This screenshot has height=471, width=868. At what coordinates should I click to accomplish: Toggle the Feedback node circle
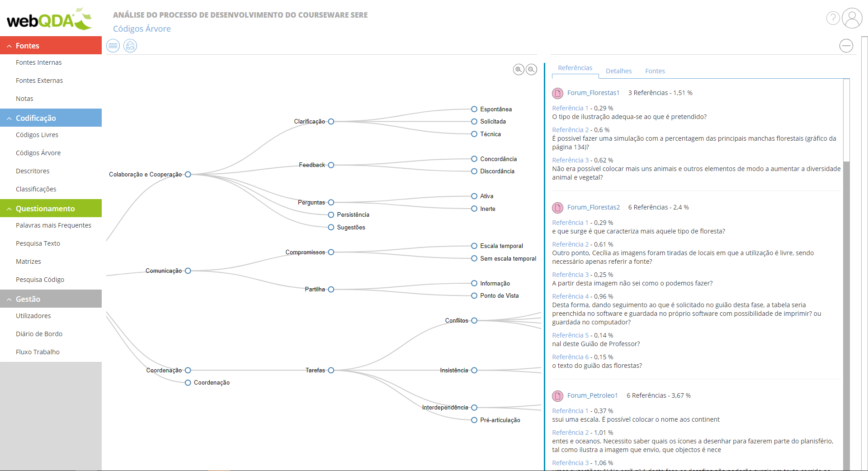click(331, 165)
